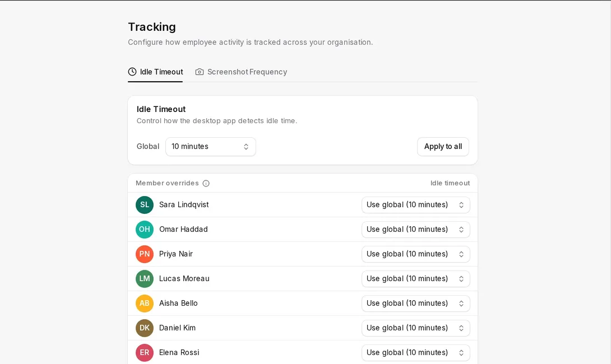Click the LM avatar for Lucas Moreau

point(145,279)
